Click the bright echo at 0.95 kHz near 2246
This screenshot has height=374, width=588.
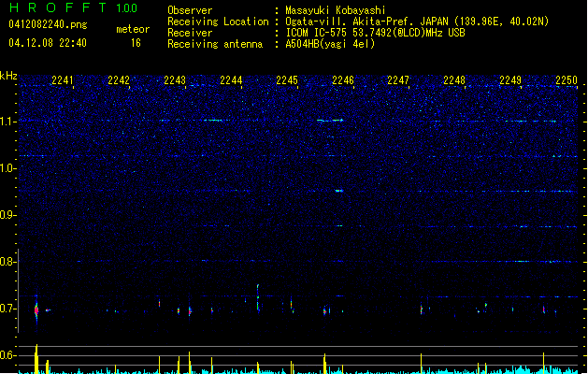339,191
